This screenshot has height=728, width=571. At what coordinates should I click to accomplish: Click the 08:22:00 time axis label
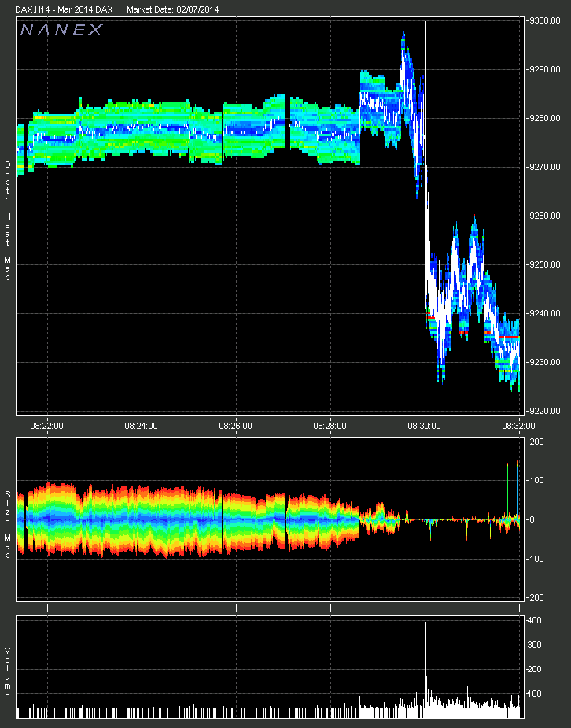[x=47, y=426]
